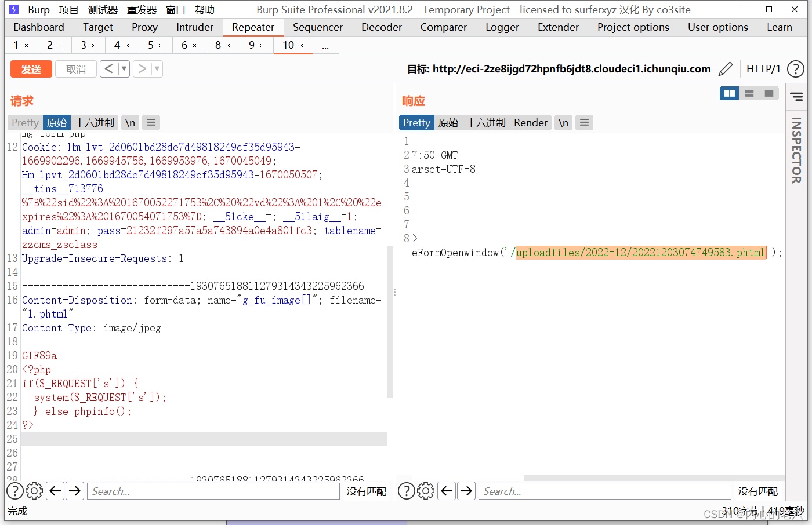Screen dimensions: 812x525
Task: Open the Decoder tab
Action: coord(382,27)
